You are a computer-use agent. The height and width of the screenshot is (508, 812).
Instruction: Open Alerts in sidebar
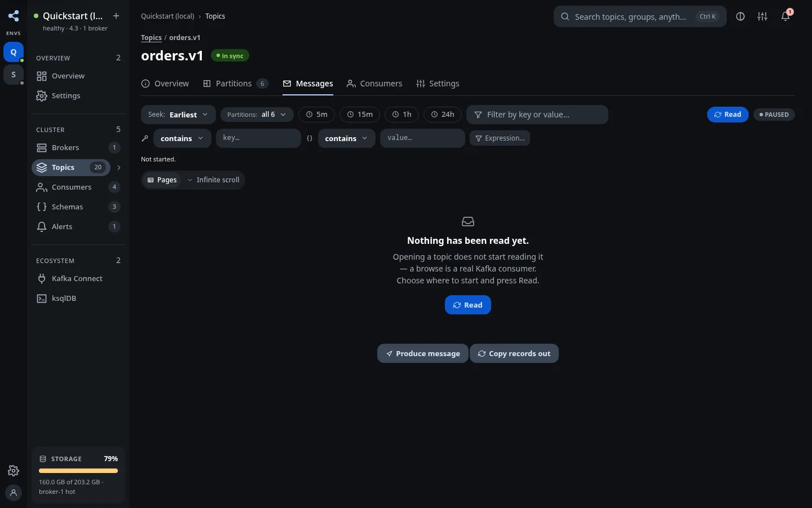[x=78, y=226]
